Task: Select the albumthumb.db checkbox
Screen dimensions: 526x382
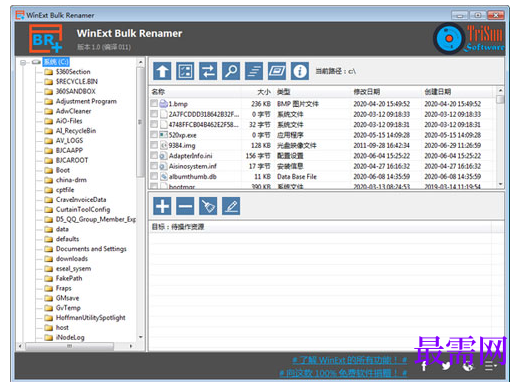Action: tap(154, 176)
